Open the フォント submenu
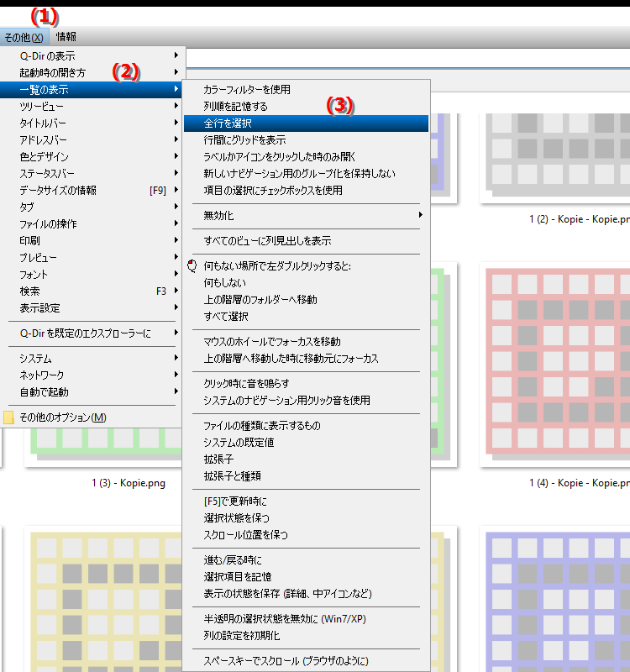630x672 pixels. click(92, 275)
